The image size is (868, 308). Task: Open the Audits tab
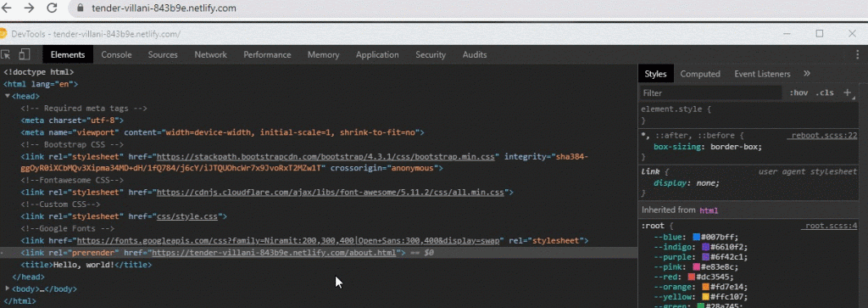click(x=475, y=54)
